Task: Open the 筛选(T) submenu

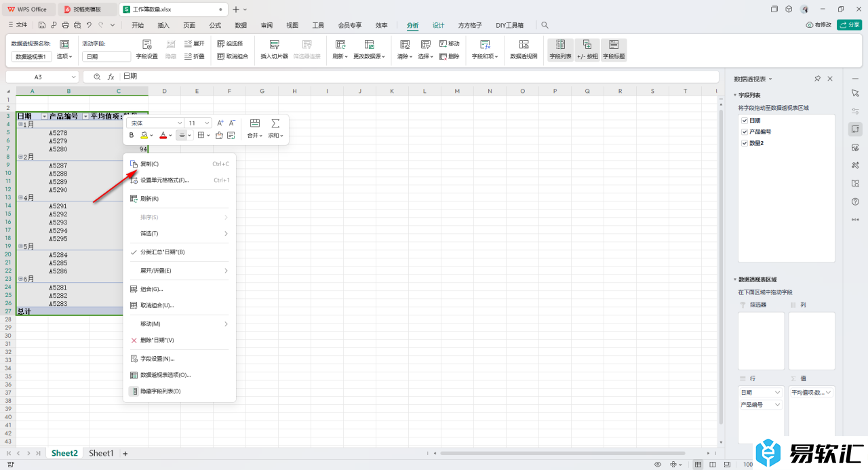Action: (x=179, y=233)
